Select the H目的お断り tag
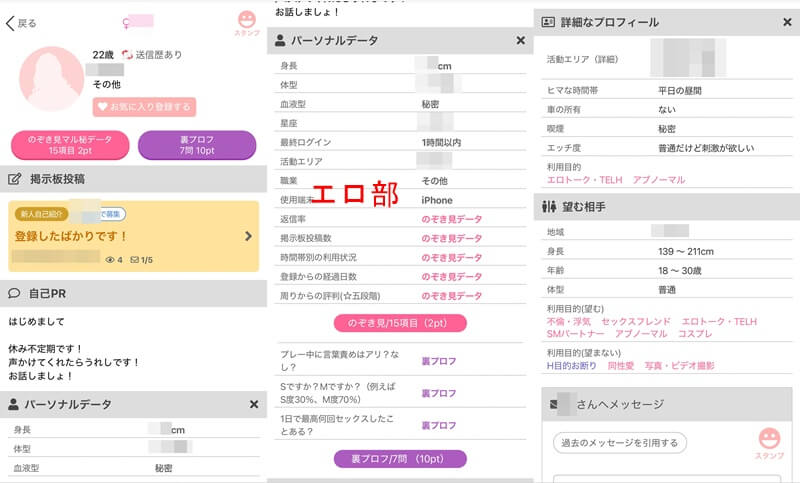The height and width of the screenshot is (483, 800). (571, 366)
